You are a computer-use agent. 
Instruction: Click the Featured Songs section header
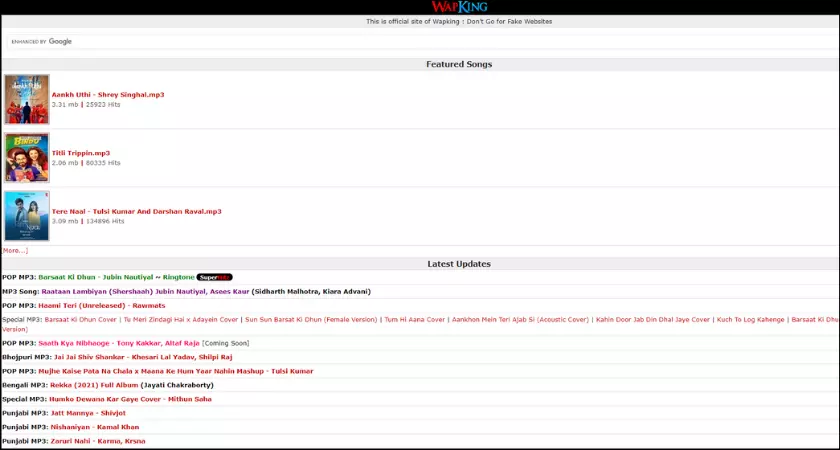459,64
